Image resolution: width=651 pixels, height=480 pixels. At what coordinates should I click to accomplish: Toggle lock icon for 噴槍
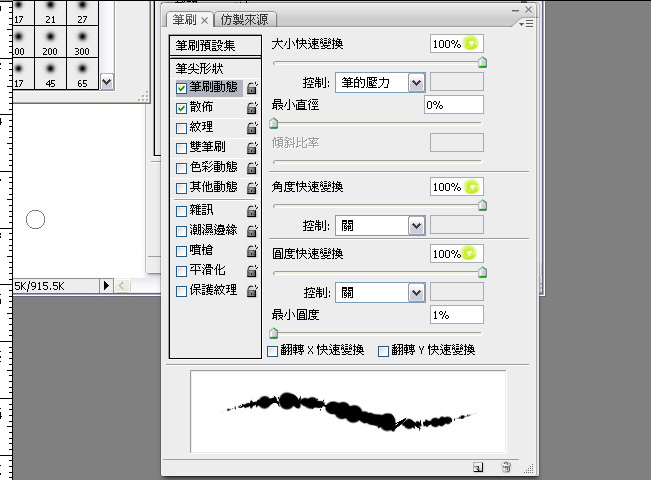coord(252,251)
